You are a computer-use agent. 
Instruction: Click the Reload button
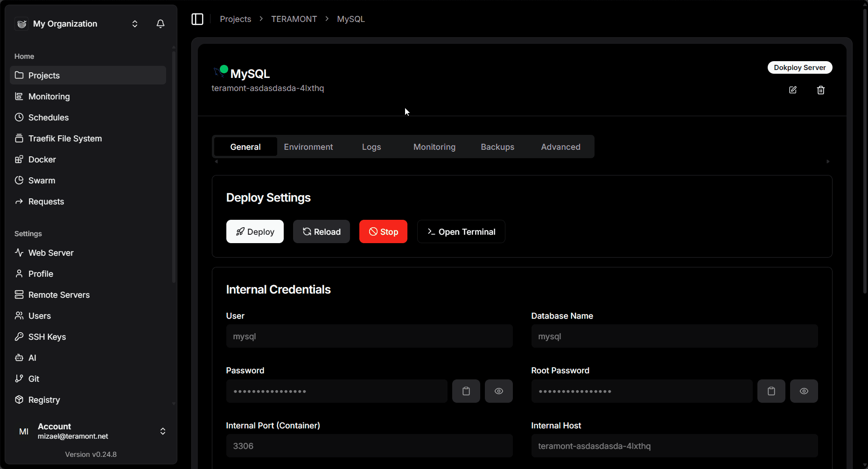click(x=322, y=231)
